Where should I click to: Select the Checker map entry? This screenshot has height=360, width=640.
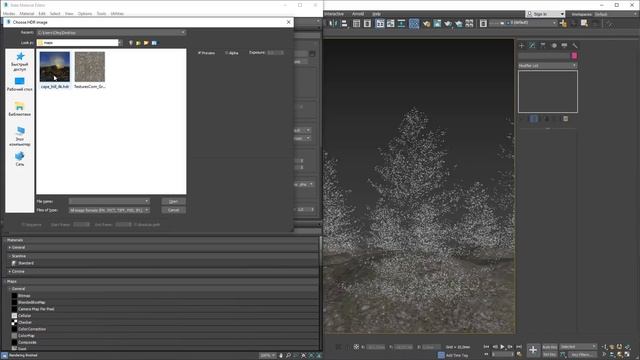coord(24,322)
